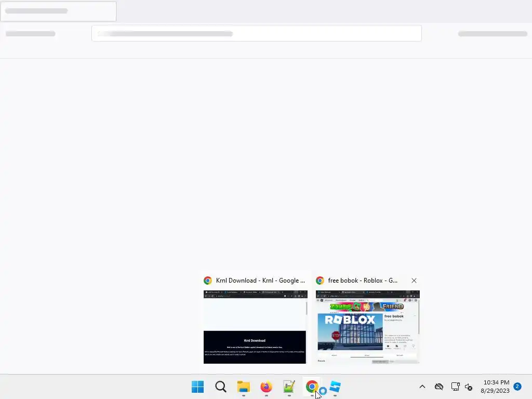This screenshot has width=532, height=399.
Task: Open the cloud sync tray icon
Action: click(439, 387)
